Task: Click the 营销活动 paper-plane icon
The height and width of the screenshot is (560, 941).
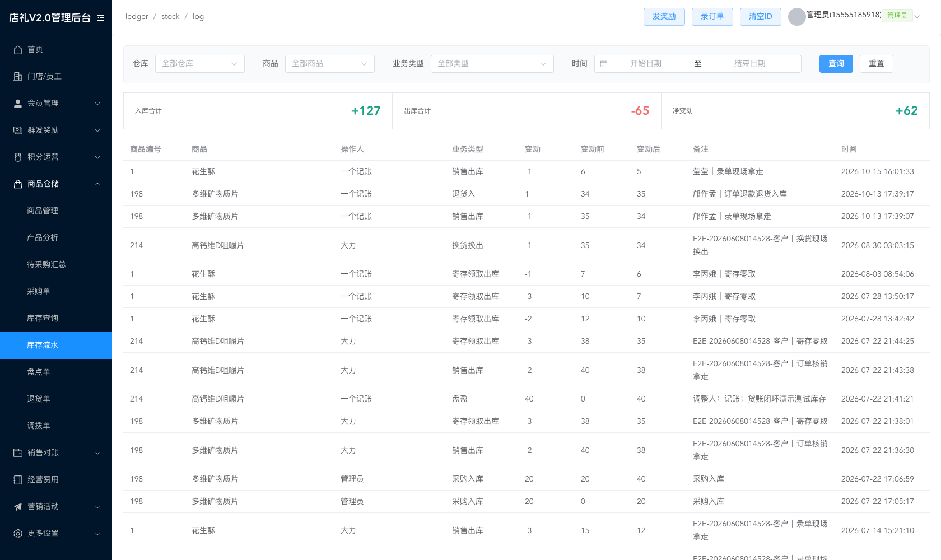Action: pos(18,506)
